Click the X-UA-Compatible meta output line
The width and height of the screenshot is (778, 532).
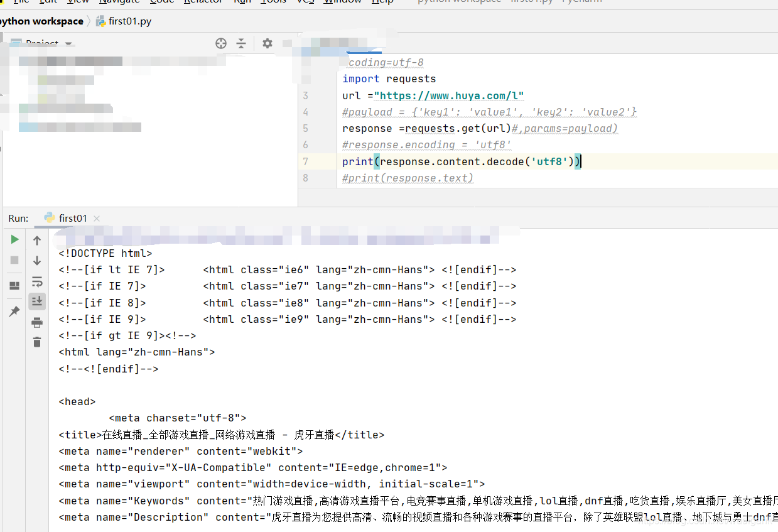click(x=253, y=467)
